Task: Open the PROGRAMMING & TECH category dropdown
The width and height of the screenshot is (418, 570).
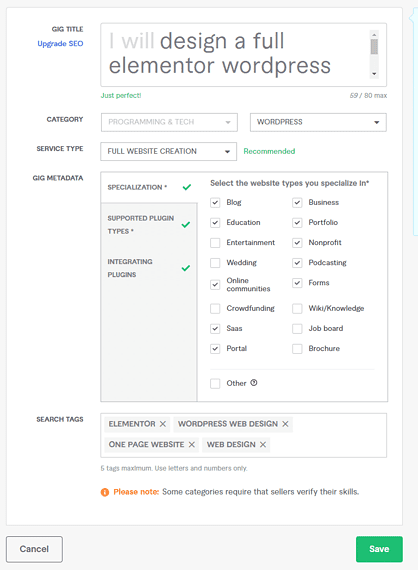Action: tap(169, 122)
